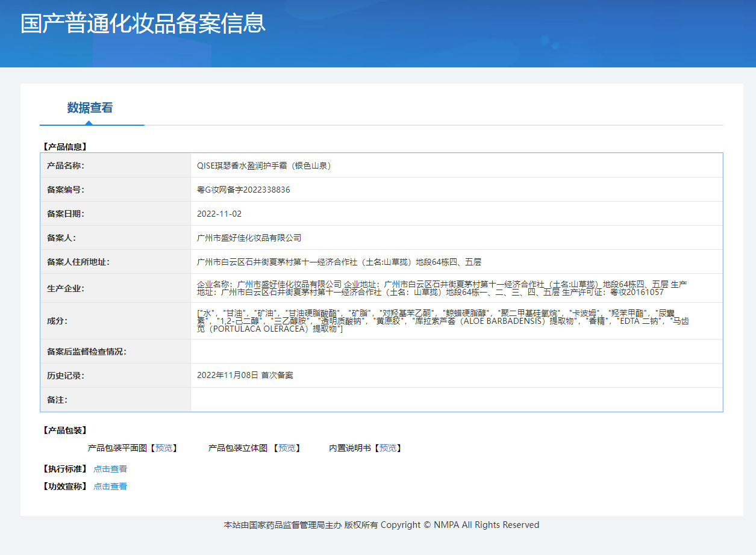Click the 产品名称 row label
756x555 pixels.
point(66,166)
